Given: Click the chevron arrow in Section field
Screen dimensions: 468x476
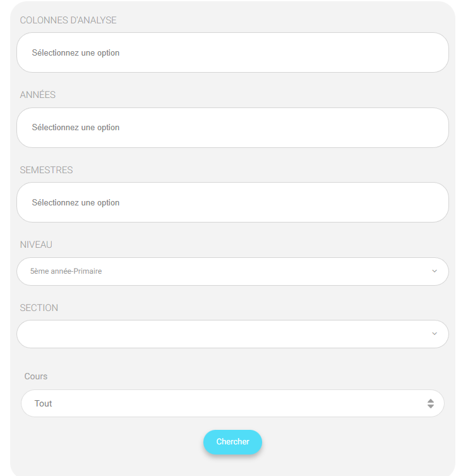Looking at the screenshot, I should coord(435,334).
